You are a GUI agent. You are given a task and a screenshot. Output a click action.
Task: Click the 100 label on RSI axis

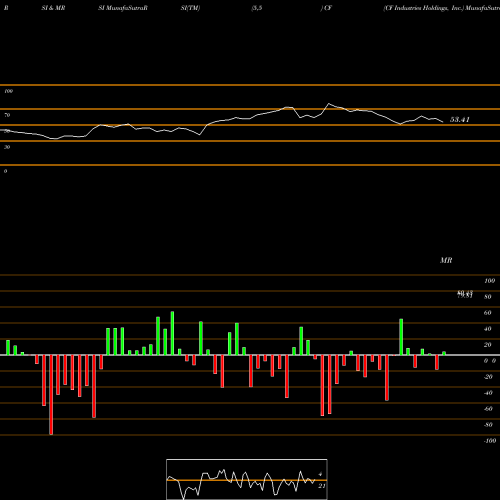click(x=8, y=91)
